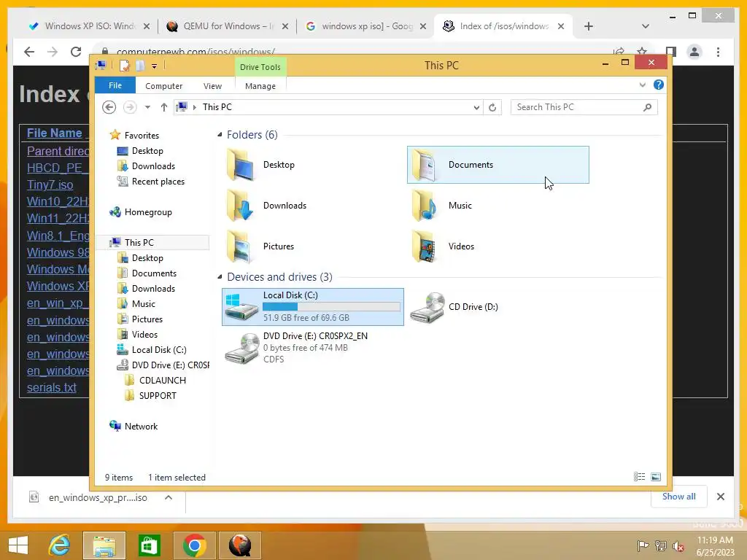The width and height of the screenshot is (747, 560).
Task: Open the Music folder in Folders section
Action: [x=441, y=206]
